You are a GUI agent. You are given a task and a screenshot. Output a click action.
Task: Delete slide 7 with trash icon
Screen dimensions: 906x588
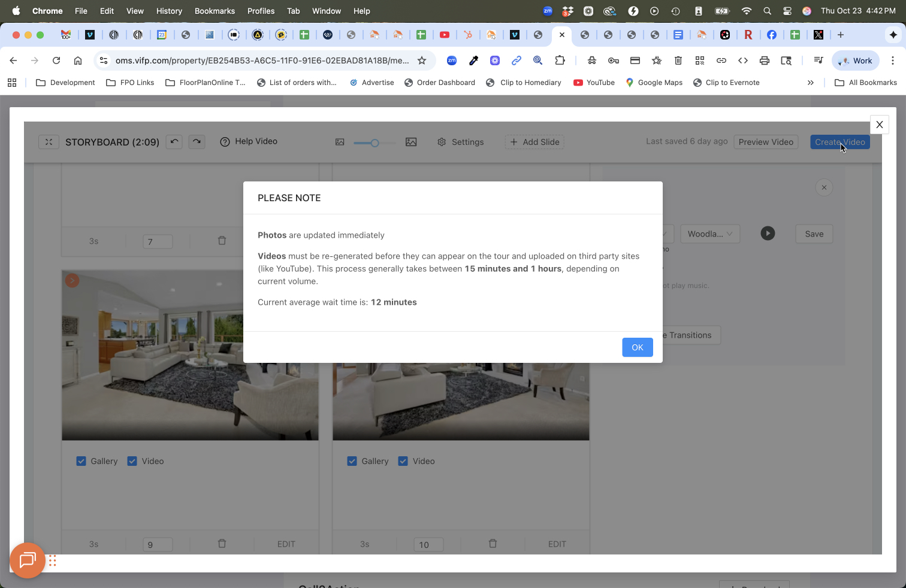pos(222,241)
